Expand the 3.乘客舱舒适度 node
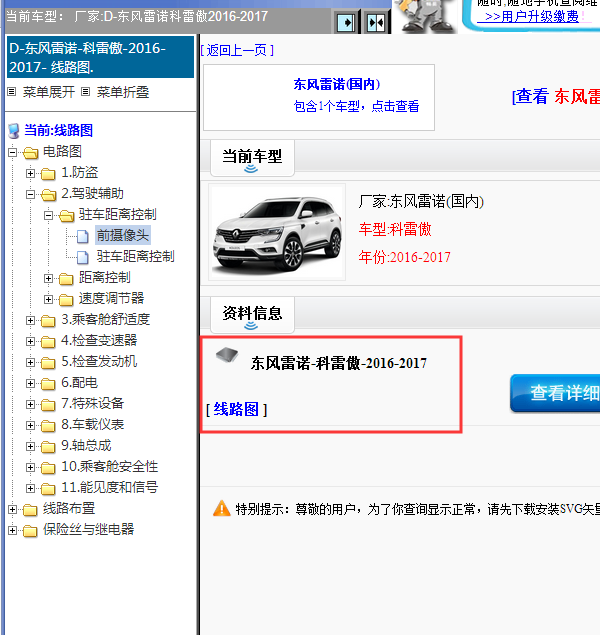The height and width of the screenshot is (635, 600). click(x=30, y=321)
